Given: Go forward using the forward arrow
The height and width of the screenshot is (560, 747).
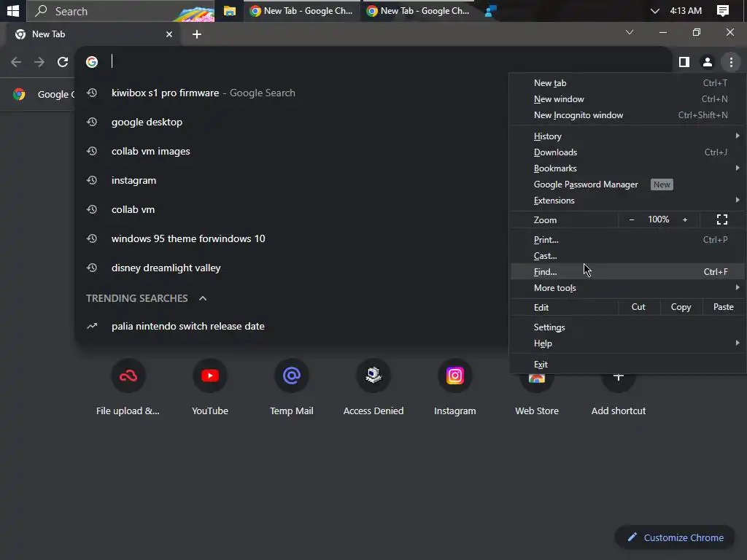Looking at the screenshot, I should pyautogui.click(x=39, y=62).
